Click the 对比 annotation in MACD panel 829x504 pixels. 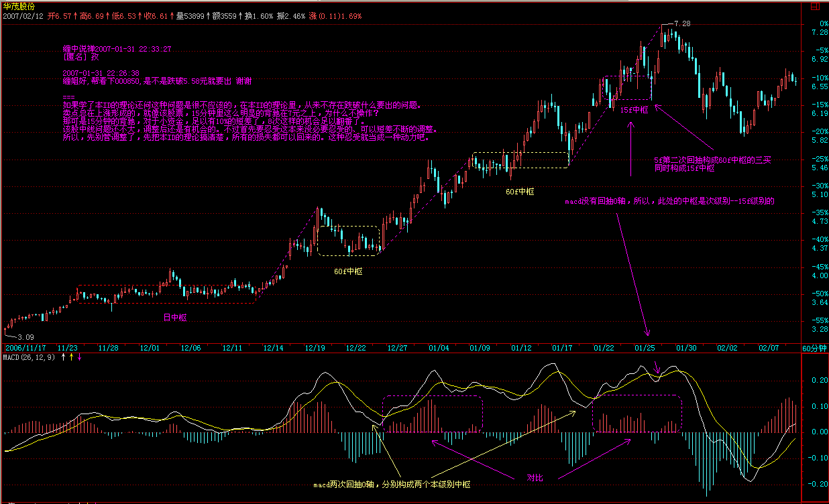534,478
